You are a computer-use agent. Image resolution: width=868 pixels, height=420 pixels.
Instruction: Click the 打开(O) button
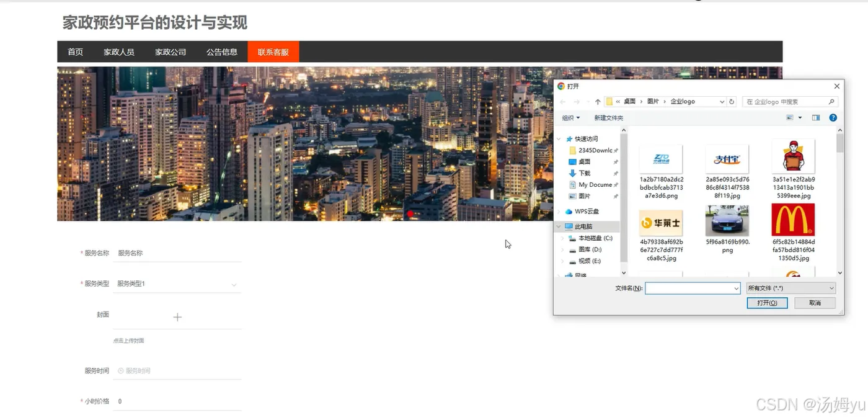point(767,303)
